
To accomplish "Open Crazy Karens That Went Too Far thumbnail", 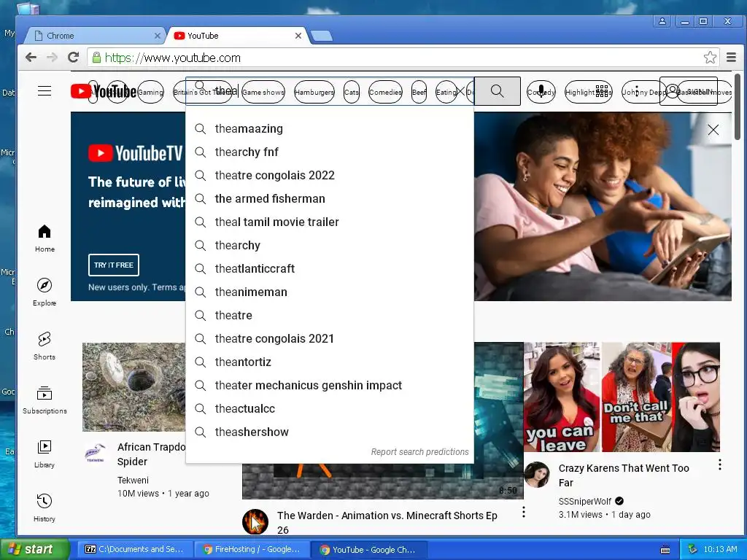I will point(622,397).
